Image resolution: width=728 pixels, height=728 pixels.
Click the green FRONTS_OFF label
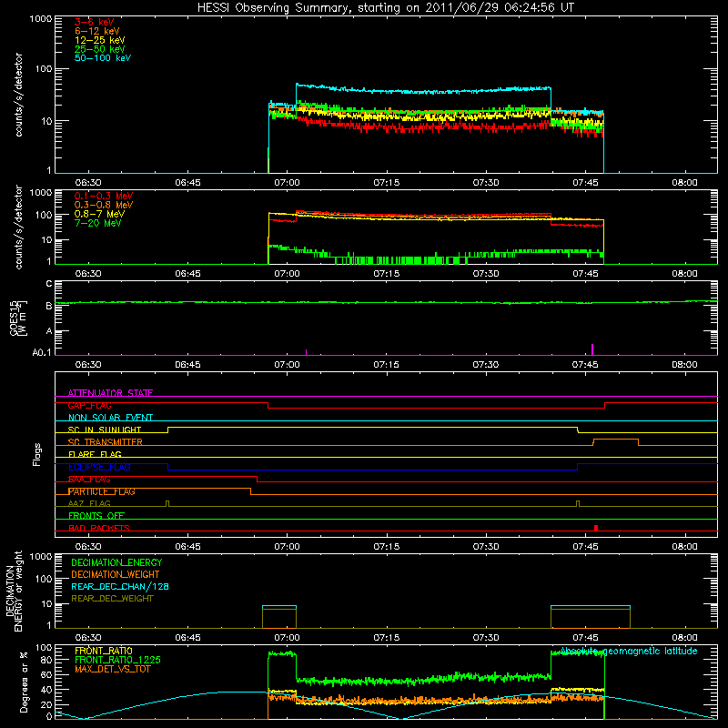tap(96, 516)
